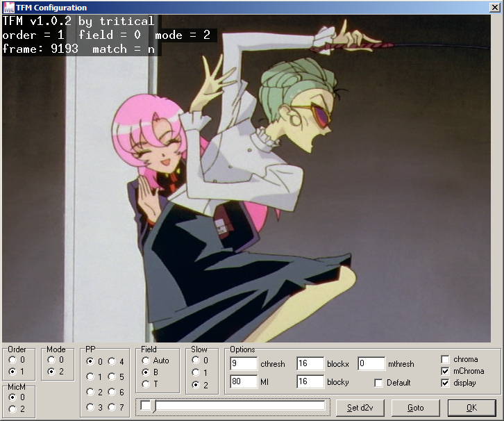The height and width of the screenshot is (421, 504).
Task: Set PP to 7
Action: [x=112, y=407]
